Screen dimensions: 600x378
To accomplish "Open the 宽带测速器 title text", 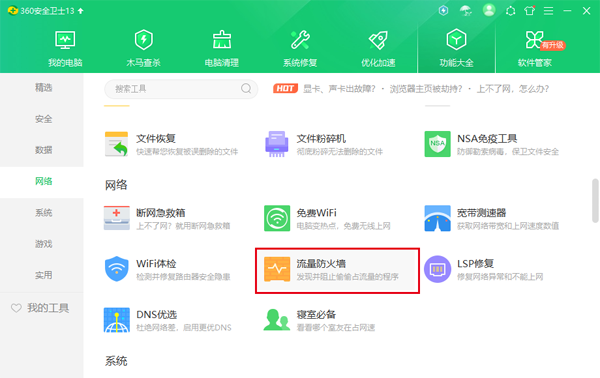I will tap(481, 213).
